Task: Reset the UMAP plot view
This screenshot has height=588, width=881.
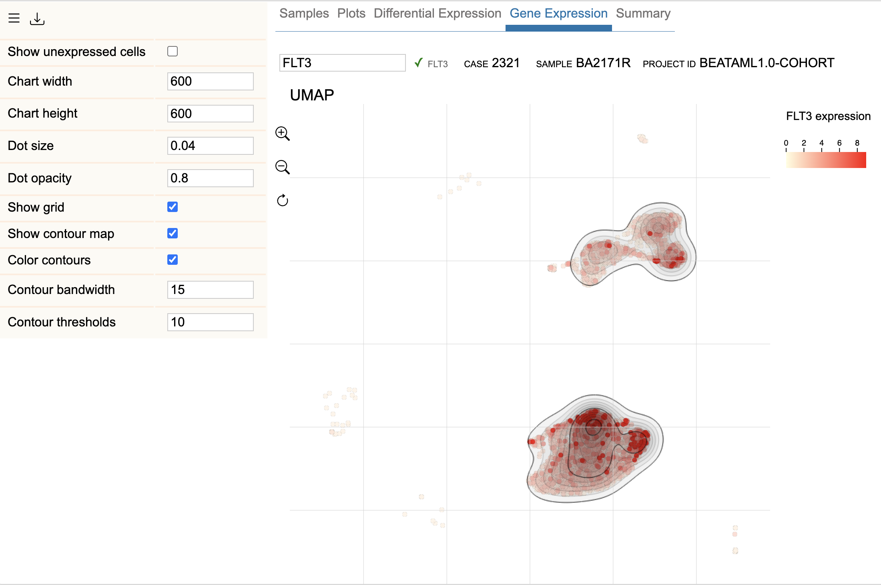Action: [x=282, y=200]
